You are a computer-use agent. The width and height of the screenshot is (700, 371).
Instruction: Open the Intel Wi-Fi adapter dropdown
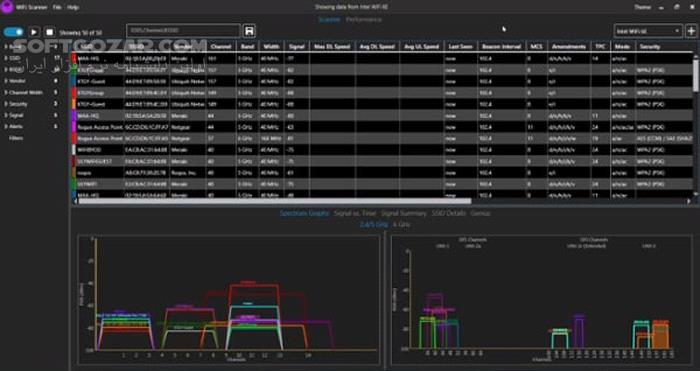(x=648, y=31)
